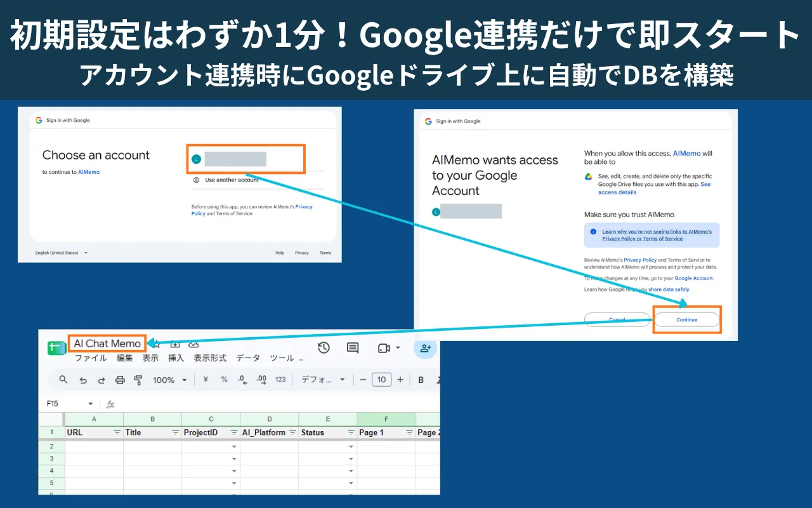Click Privacy in Choose an account footer
The width and height of the screenshot is (812, 508).
pyautogui.click(x=302, y=253)
